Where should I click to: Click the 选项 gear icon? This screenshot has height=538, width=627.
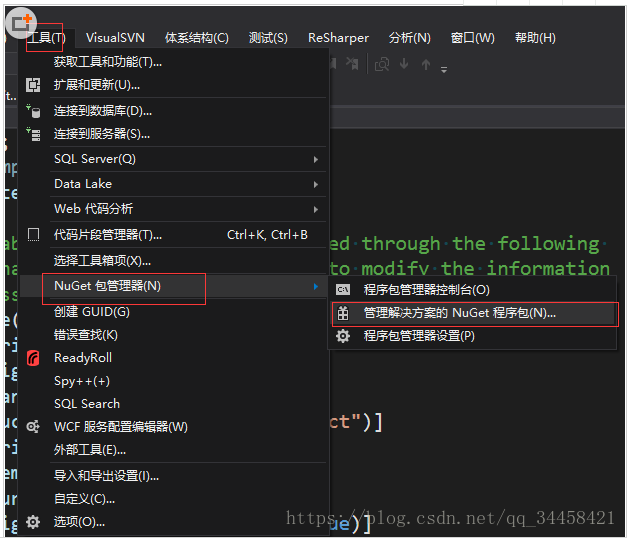point(33,522)
